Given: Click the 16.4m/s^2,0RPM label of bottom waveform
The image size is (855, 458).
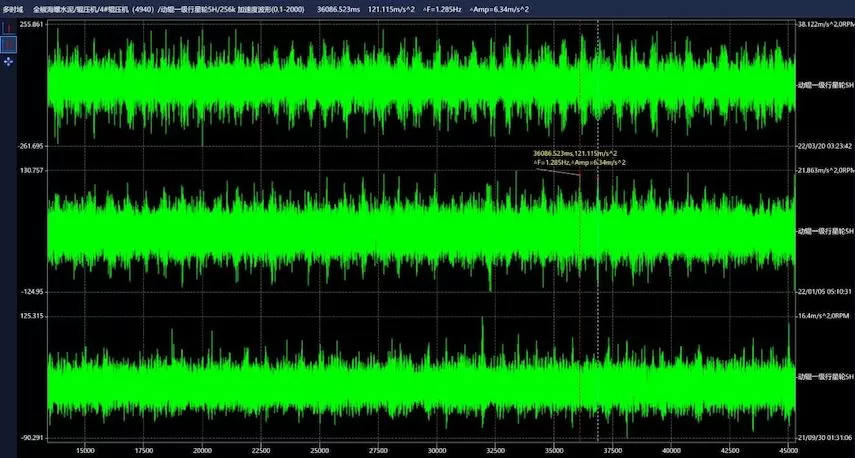Looking at the screenshot, I should [x=822, y=316].
